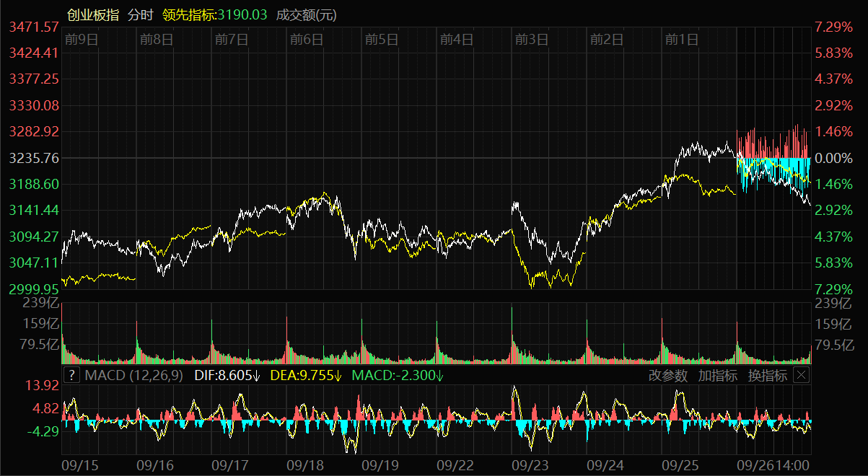Click the 3235.76 price axis label
This screenshot has width=868, height=476.
(x=34, y=157)
